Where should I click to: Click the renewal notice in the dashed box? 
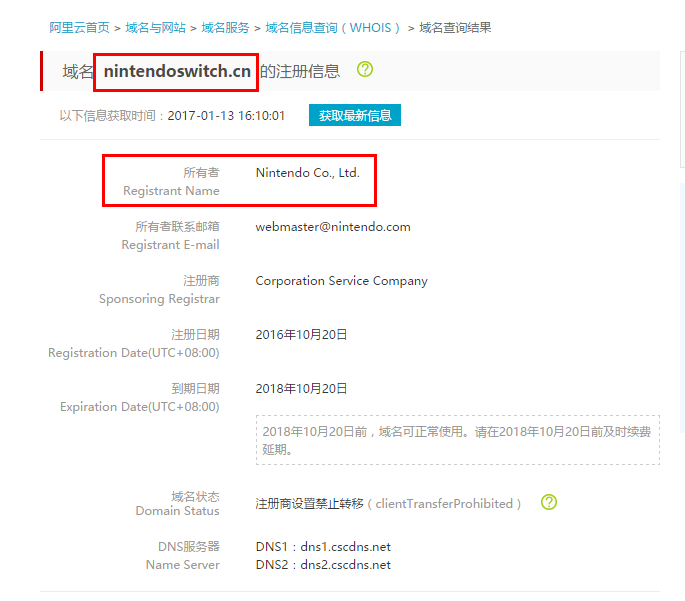click(x=457, y=440)
